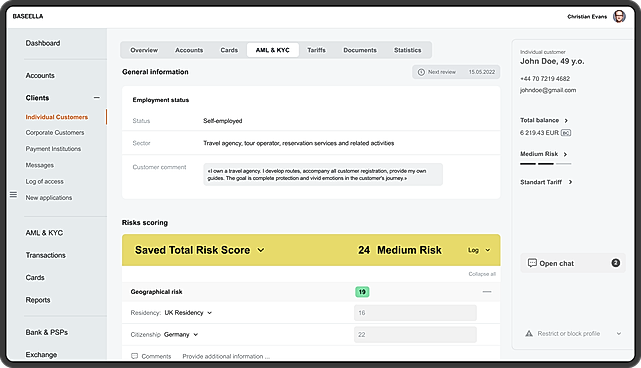Click the Travel agency sector value
The width and height of the screenshot is (641, 368).
click(298, 143)
